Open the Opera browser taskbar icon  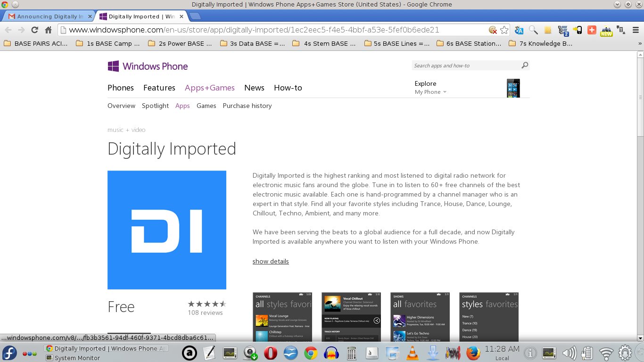point(270,353)
